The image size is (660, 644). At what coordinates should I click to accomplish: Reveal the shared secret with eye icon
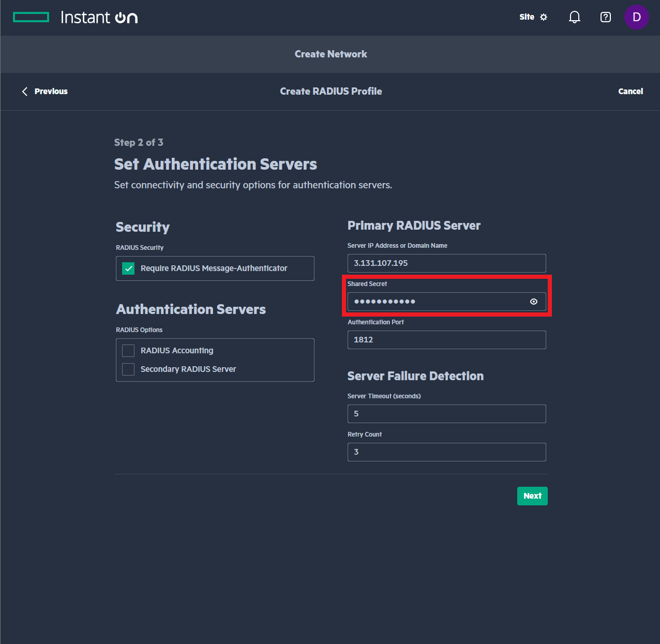pyautogui.click(x=534, y=302)
